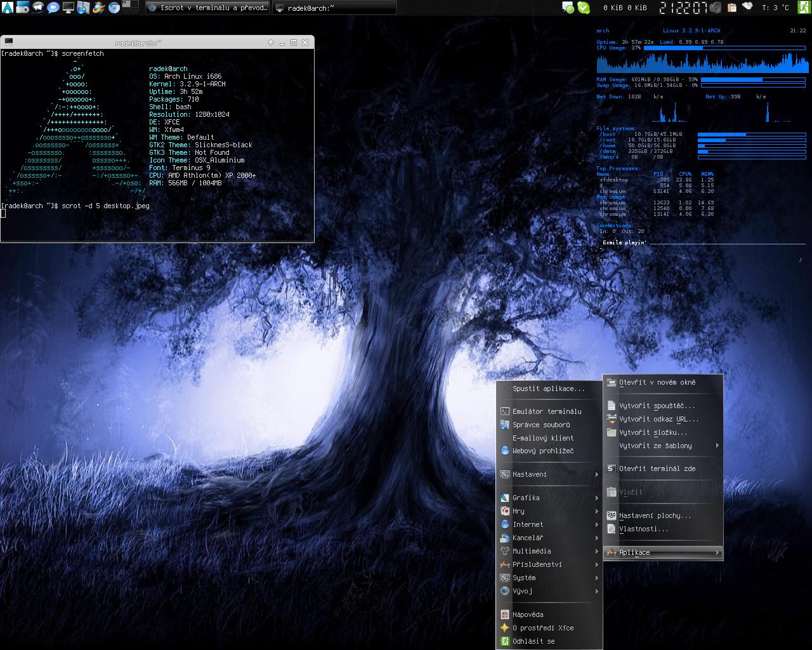This screenshot has height=650, width=812.
Task: Click the 'OS: Arch Linux i686' line in terminal
Action: [185, 76]
